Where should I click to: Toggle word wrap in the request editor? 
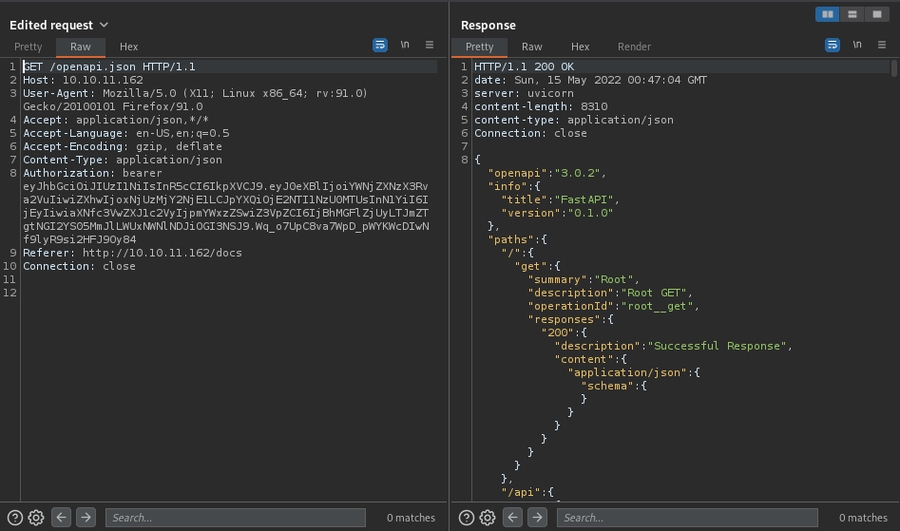(x=380, y=46)
